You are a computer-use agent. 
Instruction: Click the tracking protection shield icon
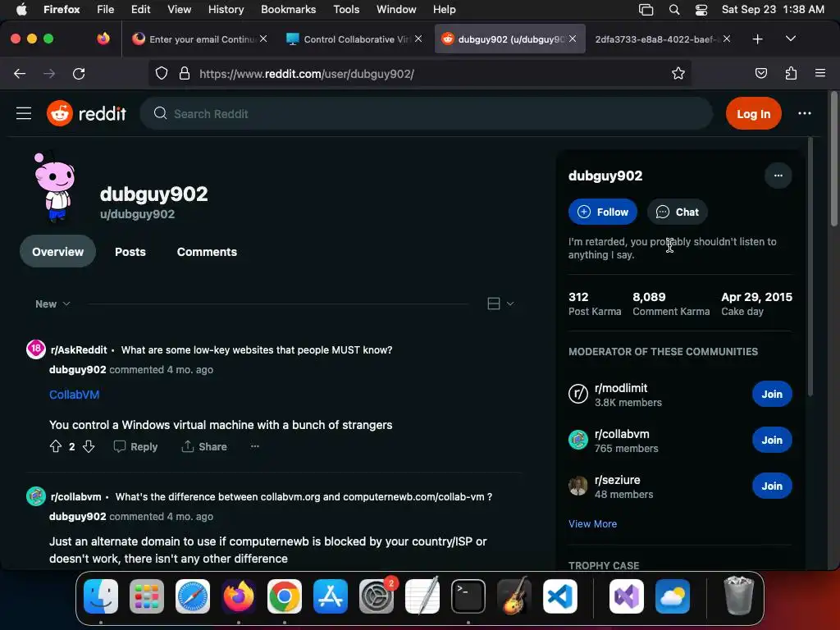pyautogui.click(x=162, y=73)
